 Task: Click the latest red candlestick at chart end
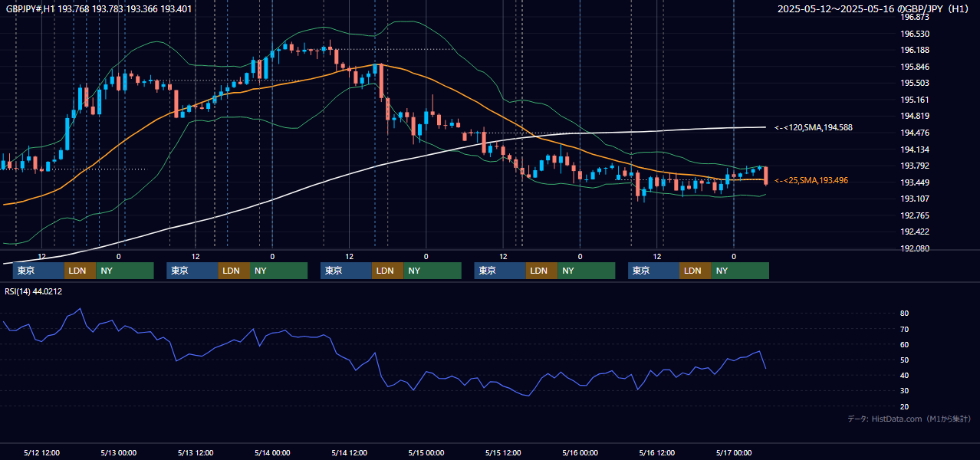(765, 176)
